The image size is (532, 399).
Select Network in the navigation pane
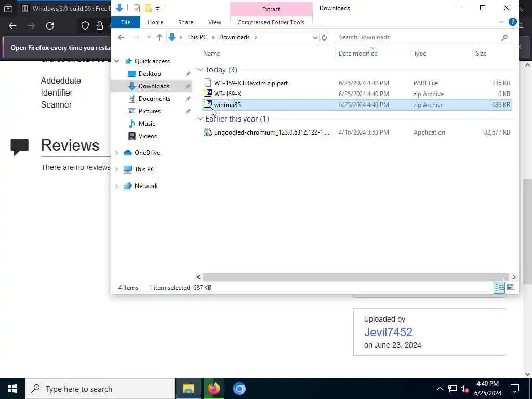[x=146, y=186]
